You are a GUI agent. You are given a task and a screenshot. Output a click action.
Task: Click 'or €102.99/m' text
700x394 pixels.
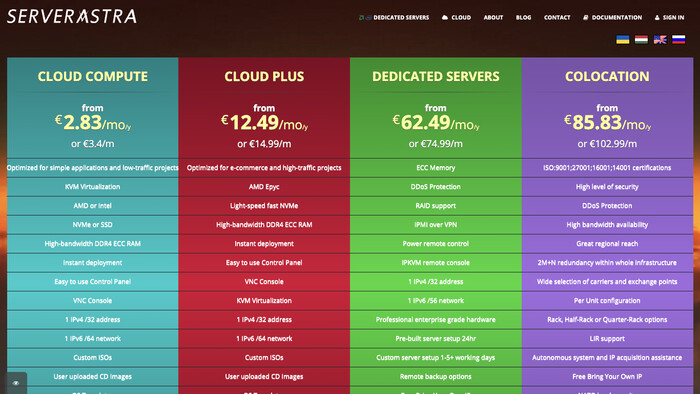click(607, 144)
